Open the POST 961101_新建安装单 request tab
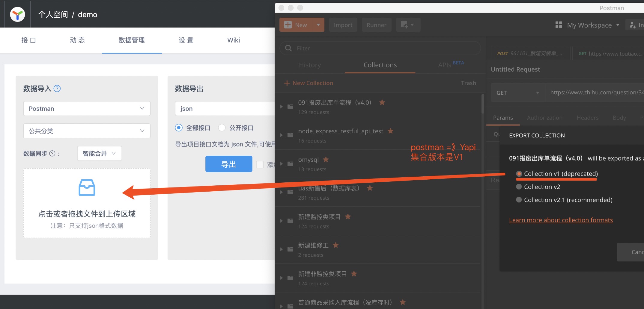The width and height of the screenshot is (644, 309). point(530,54)
